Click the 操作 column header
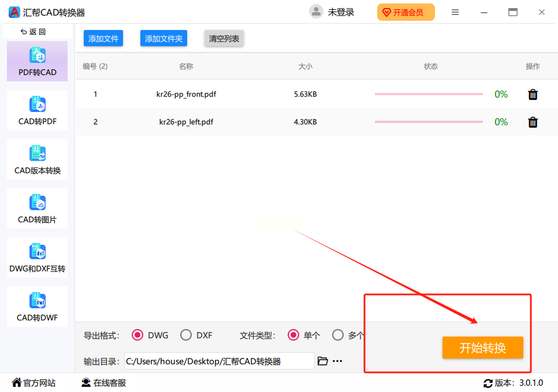 [533, 66]
